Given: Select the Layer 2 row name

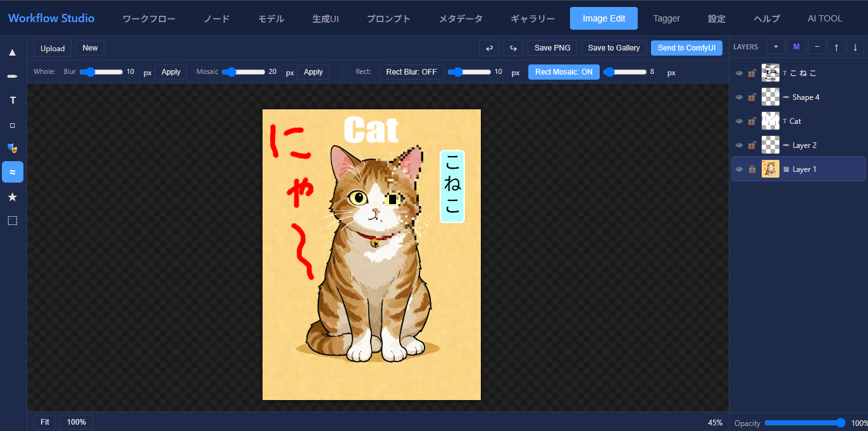Looking at the screenshot, I should 804,145.
